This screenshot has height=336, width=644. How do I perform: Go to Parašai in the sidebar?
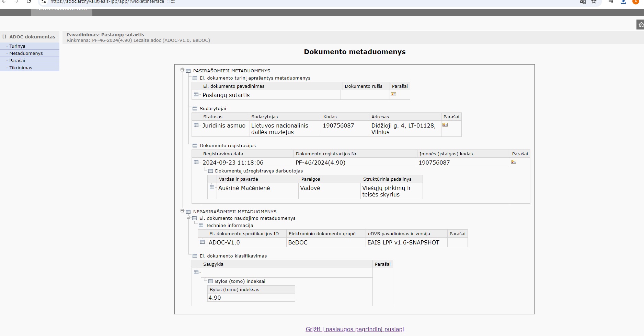[x=17, y=60]
